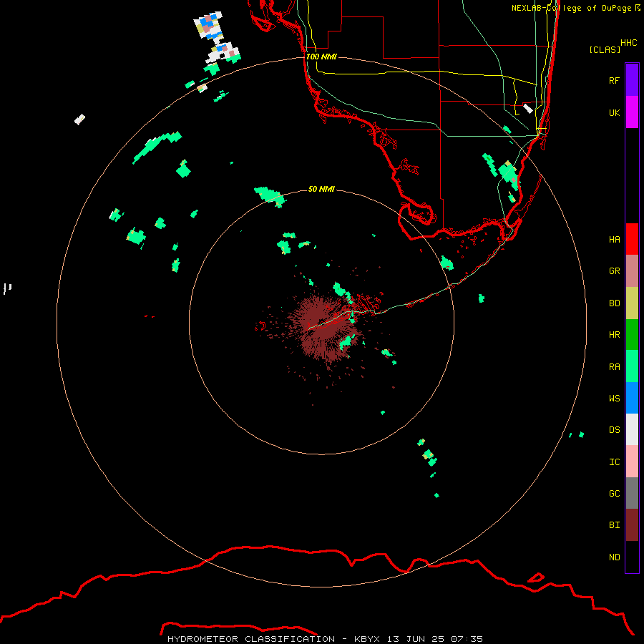Click the BI legend label
This screenshot has height=644, width=644.
coord(614,525)
